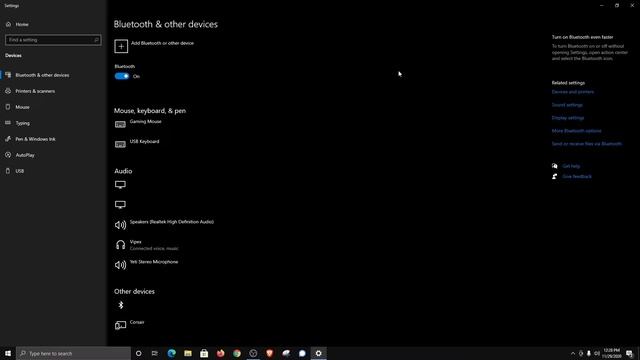Click the Find a setting search box
Viewport: 640px width, 360px height.
(x=53, y=40)
